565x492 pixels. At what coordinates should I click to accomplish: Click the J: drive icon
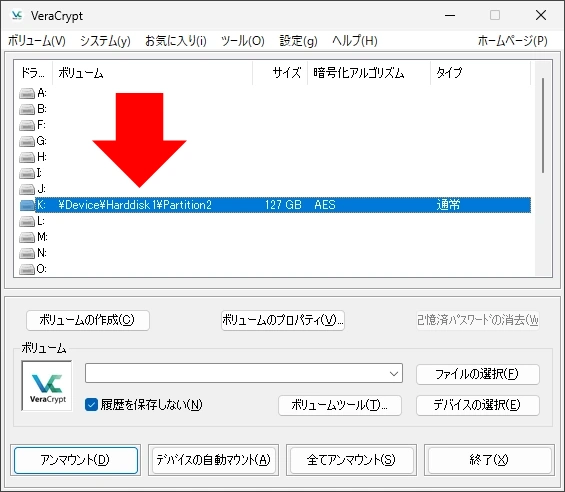(x=27, y=189)
